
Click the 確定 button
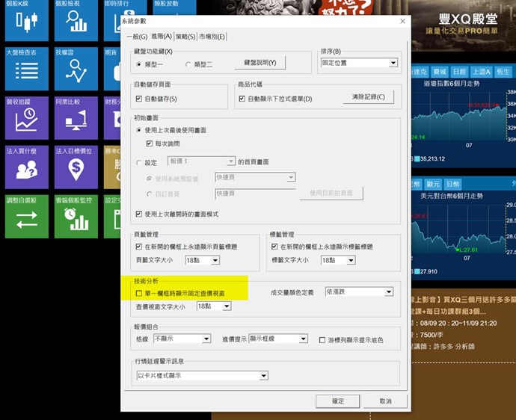coord(337,401)
